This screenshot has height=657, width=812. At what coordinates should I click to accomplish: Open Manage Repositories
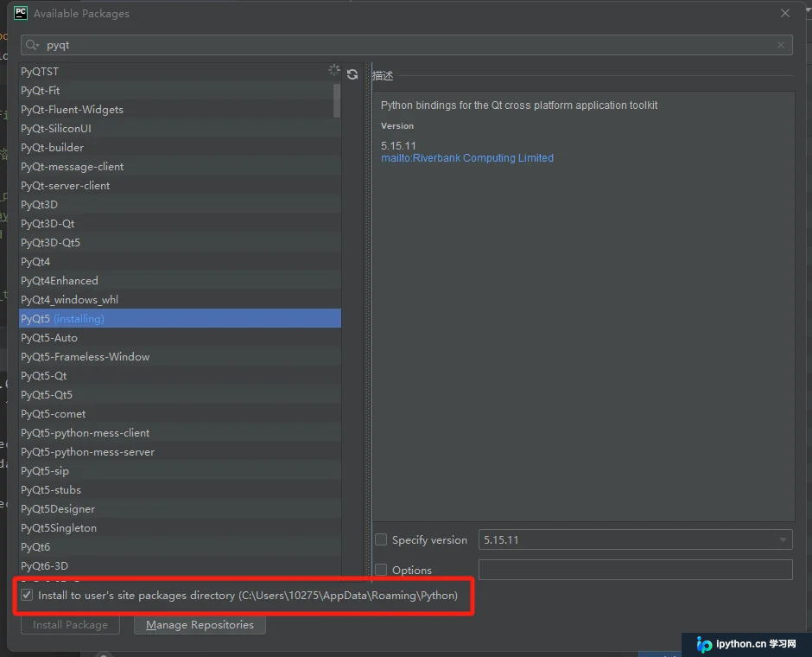[200, 625]
